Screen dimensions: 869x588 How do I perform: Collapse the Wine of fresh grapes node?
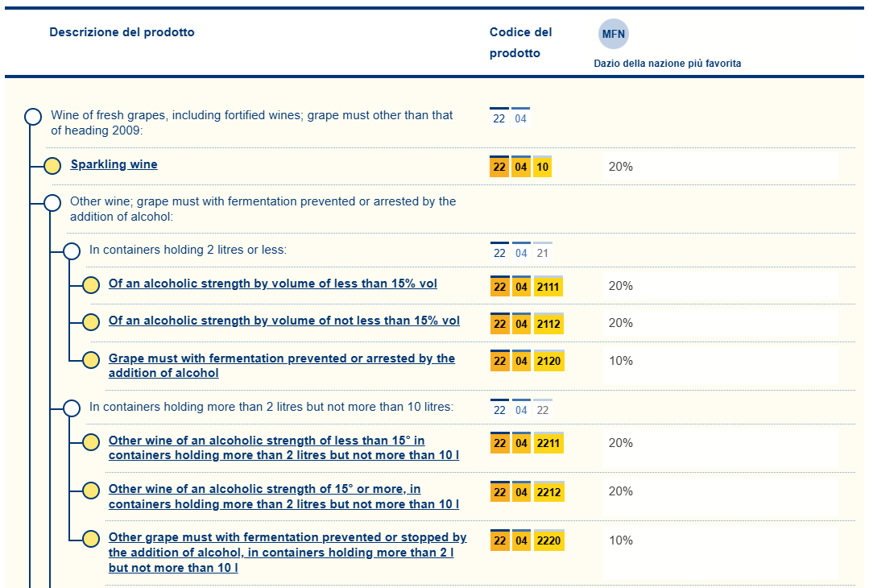click(33, 117)
